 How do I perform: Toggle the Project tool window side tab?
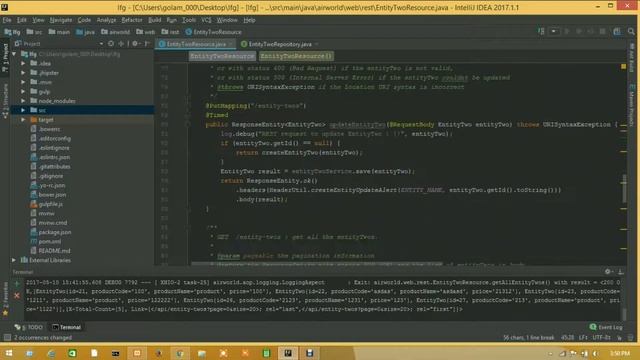[5, 58]
